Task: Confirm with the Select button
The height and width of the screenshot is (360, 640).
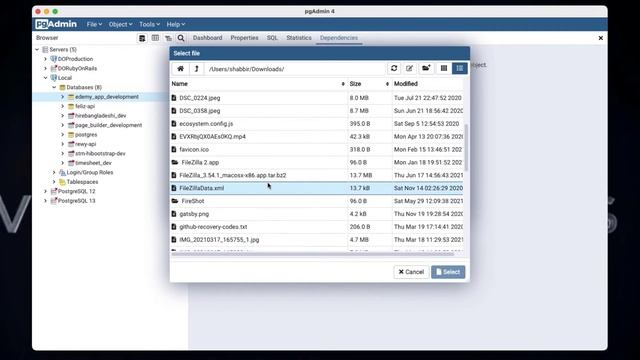Action: click(448, 272)
